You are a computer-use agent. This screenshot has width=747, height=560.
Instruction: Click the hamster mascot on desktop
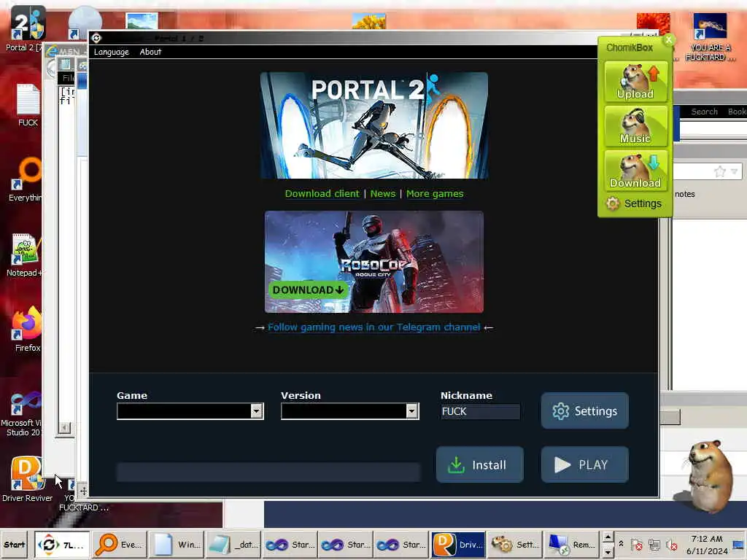click(708, 475)
